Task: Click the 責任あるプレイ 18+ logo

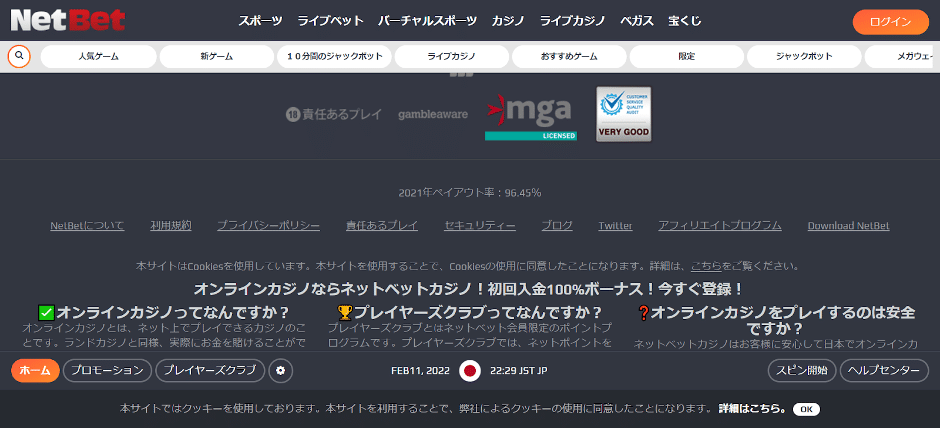Action: (x=334, y=115)
